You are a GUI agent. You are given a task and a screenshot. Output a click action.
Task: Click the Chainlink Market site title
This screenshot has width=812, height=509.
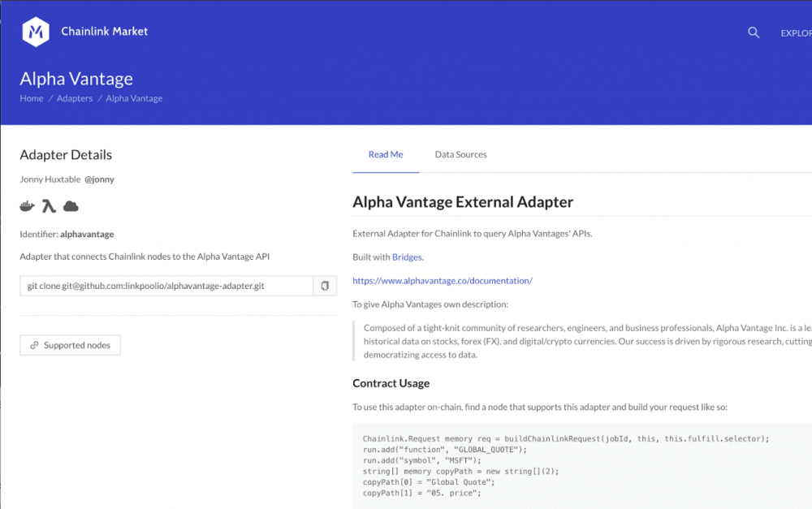(105, 32)
